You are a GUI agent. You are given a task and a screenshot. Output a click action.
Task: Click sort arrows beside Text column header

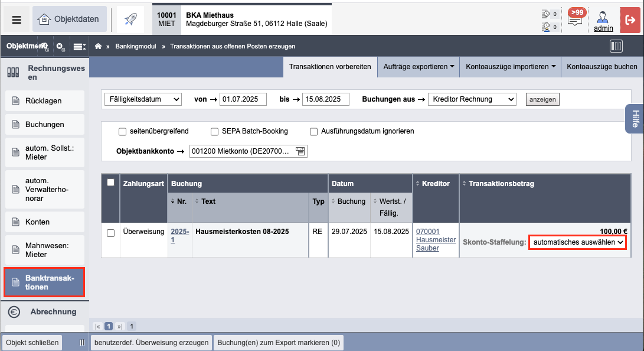(x=197, y=201)
